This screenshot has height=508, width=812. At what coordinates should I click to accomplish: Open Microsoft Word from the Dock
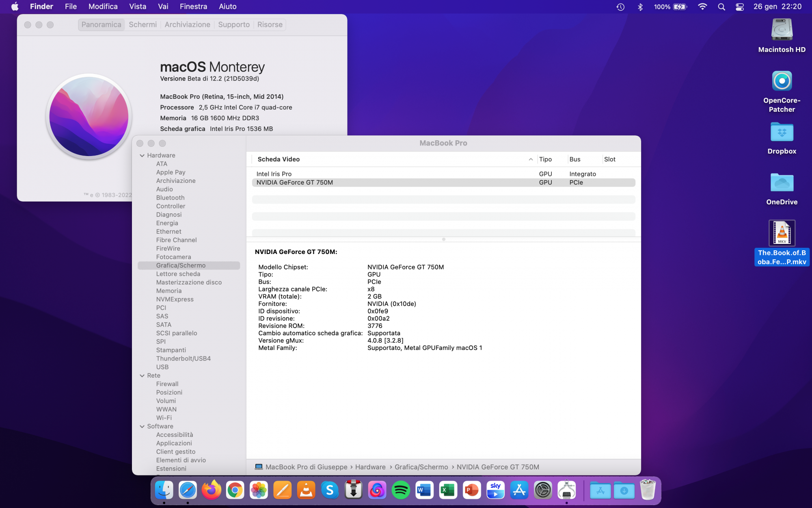[x=424, y=490]
